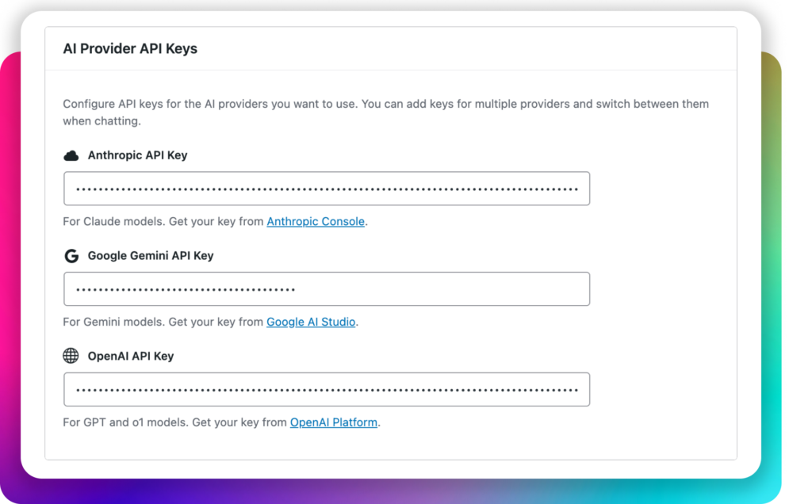Image resolution: width=812 pixels, height=504 pixels.
Task: Focus the Anthropic API Key input field
Action: coord(326,189)
